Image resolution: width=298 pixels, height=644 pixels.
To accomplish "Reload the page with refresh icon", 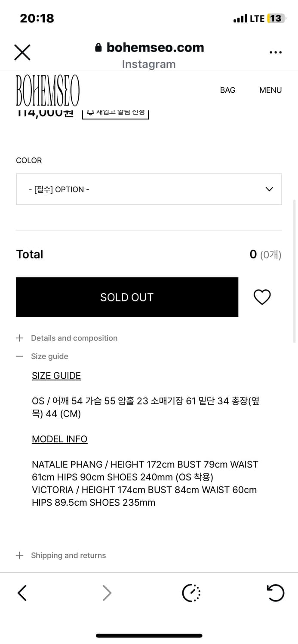I will (275, 593).
